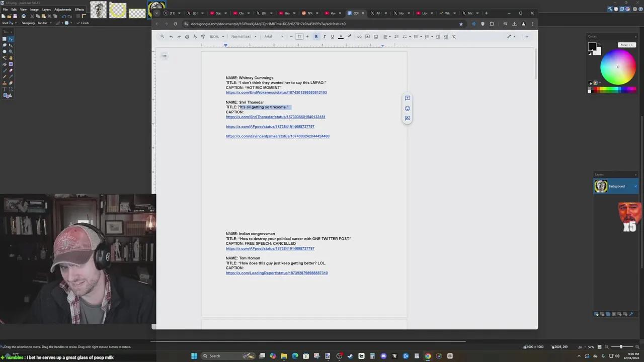Click the font size 11 field
This screenshot has width=644, height=362.
pos(299,36)
